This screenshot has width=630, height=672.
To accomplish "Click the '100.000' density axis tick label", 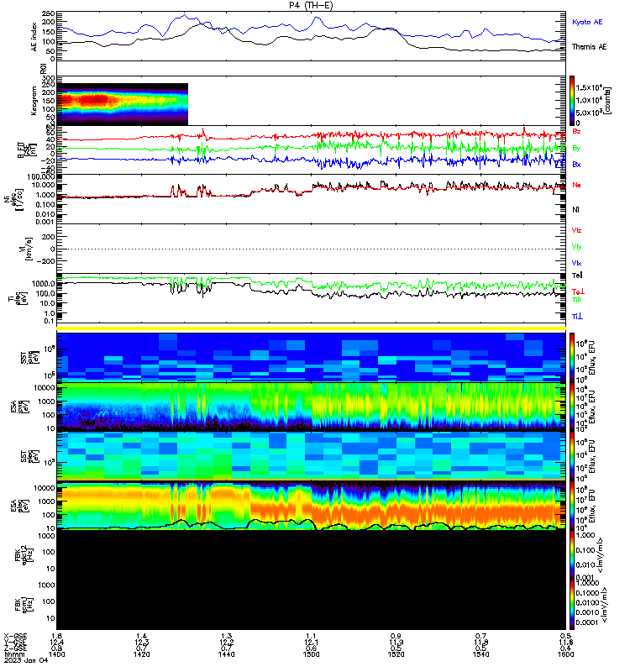I will 40,176.
